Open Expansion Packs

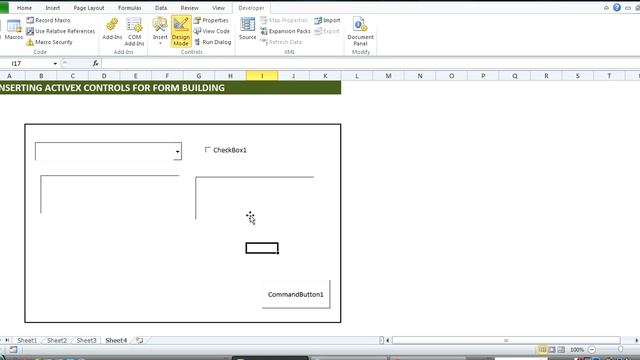(285, 31)
